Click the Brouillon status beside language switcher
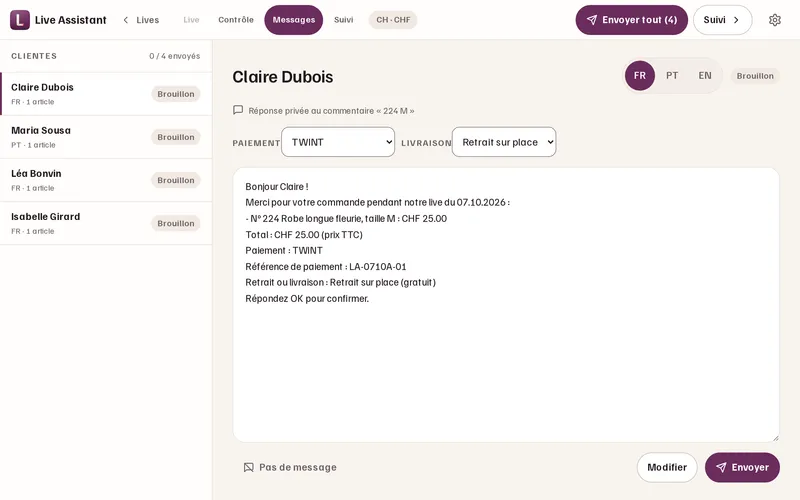The image size is (800, 500). pos(755,76)
